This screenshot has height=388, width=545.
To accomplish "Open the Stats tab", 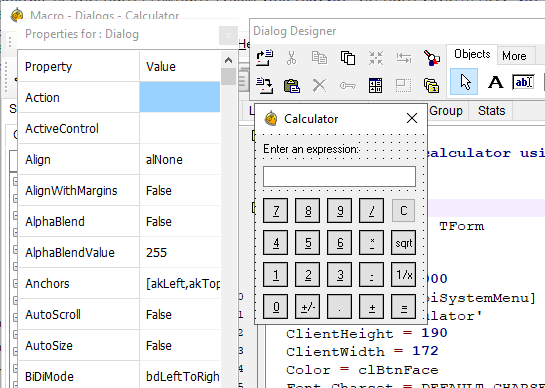I will [x=491, y=111].
